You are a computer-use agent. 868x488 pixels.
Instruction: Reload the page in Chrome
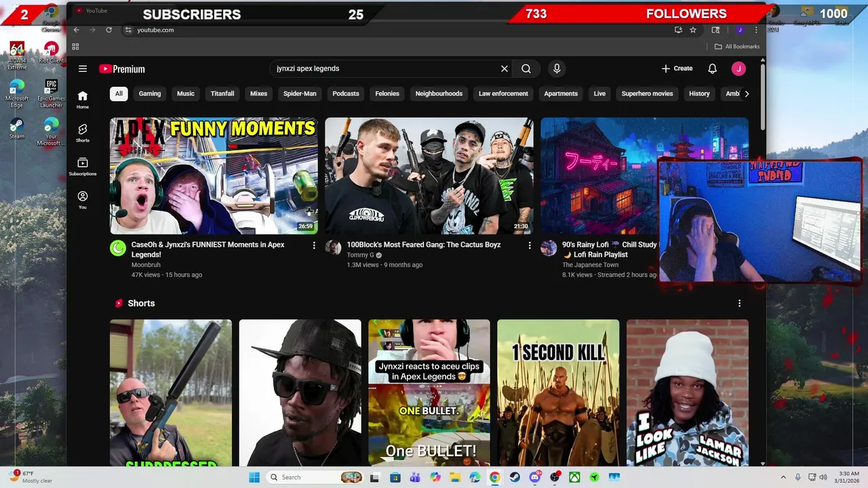coord(108,30)
